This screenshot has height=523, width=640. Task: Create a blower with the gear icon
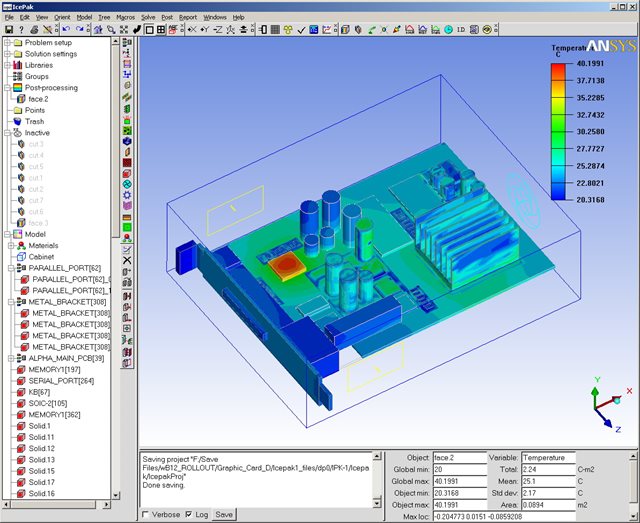point(127,195)
